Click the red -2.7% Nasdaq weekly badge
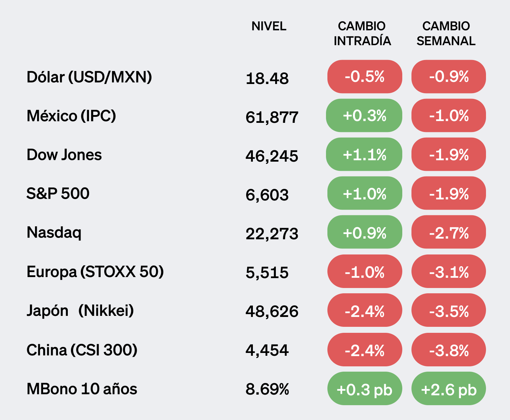Viewport: 510px width, 420px height. click(449, 232)
